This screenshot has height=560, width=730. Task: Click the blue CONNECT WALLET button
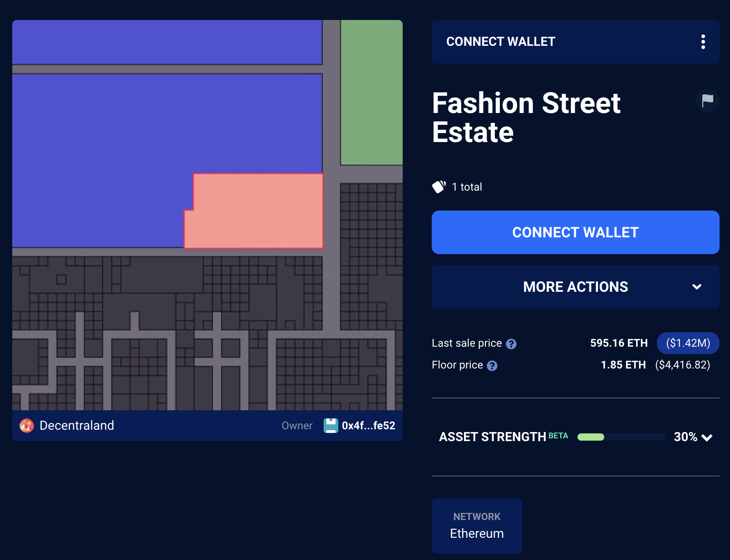coord(575,232)
